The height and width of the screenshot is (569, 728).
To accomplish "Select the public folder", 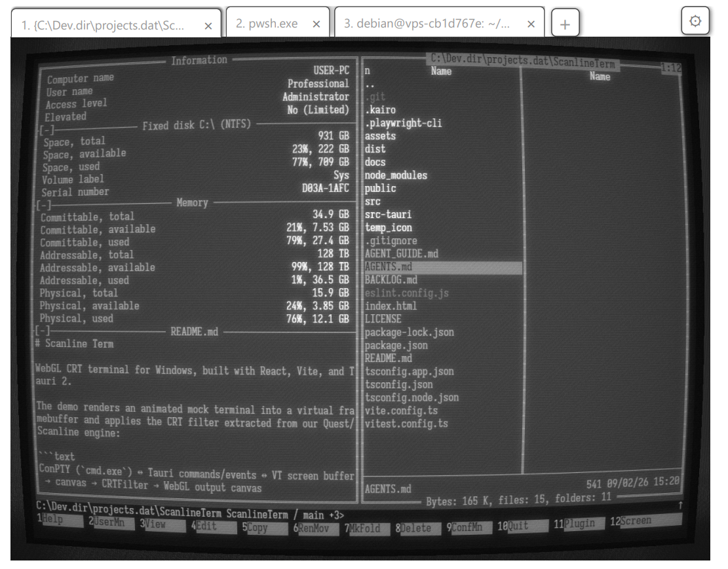I will (x=380, y=188).
